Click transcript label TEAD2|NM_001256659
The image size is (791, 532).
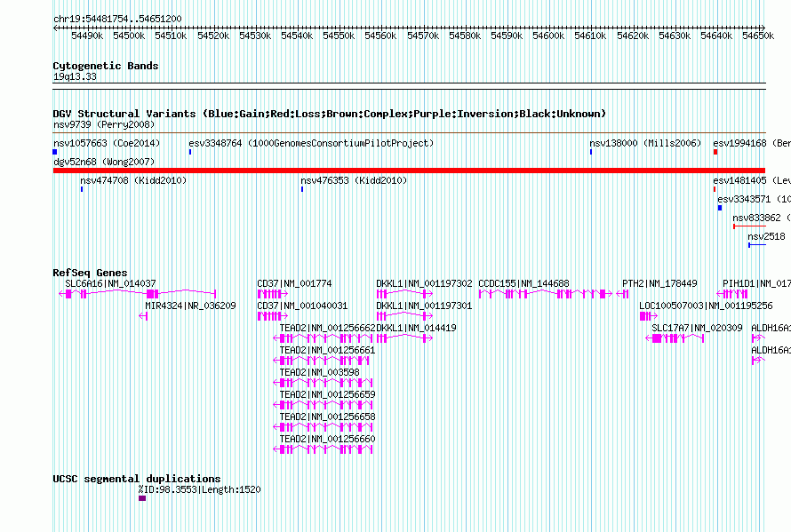point(327,394)
